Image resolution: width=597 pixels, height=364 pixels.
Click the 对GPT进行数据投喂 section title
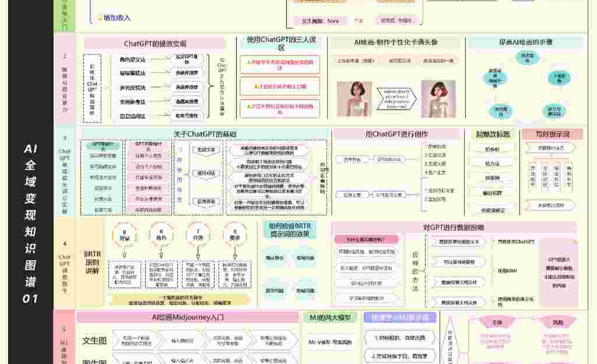coord(454,228)
